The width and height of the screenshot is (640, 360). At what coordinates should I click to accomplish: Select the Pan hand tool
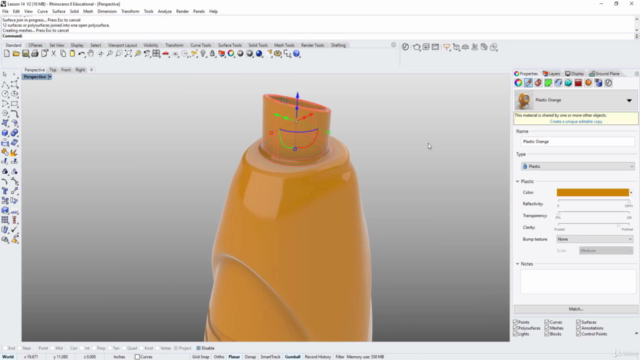(91, 53)
